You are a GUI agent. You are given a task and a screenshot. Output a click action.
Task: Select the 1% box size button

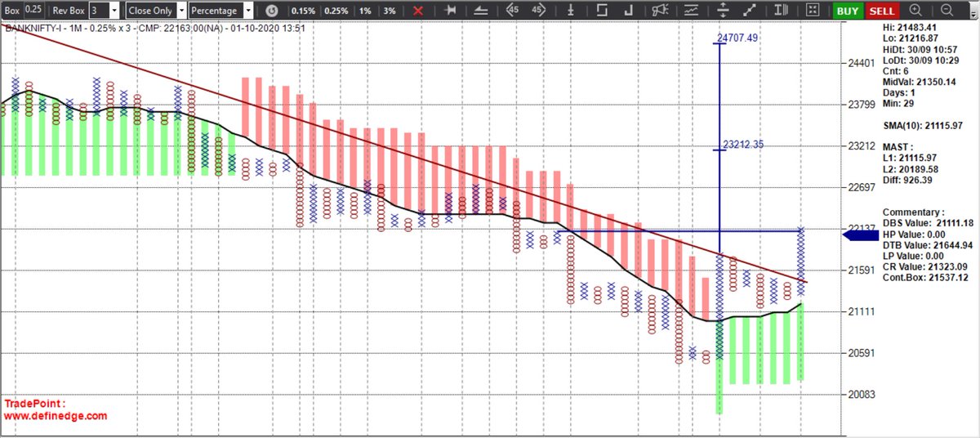point(365,11)
